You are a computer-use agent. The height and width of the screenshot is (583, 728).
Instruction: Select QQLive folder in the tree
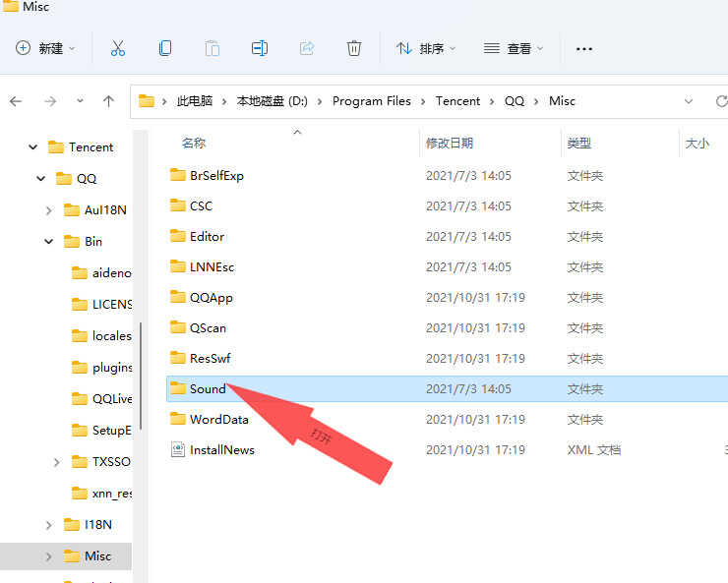[x=112, y=399]
